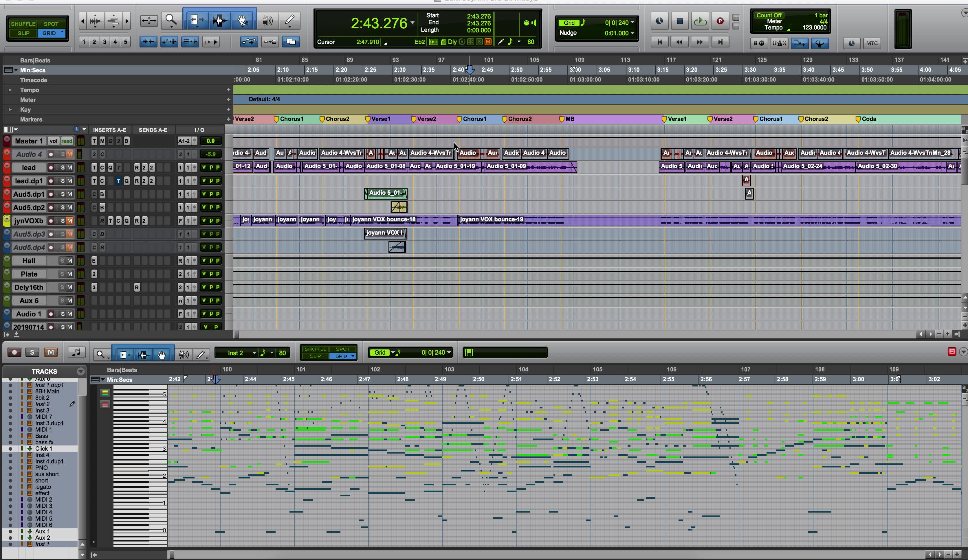Add a marker with the Markers plus button
Screen dimensions: 968x560
click(x=229, y=119)
